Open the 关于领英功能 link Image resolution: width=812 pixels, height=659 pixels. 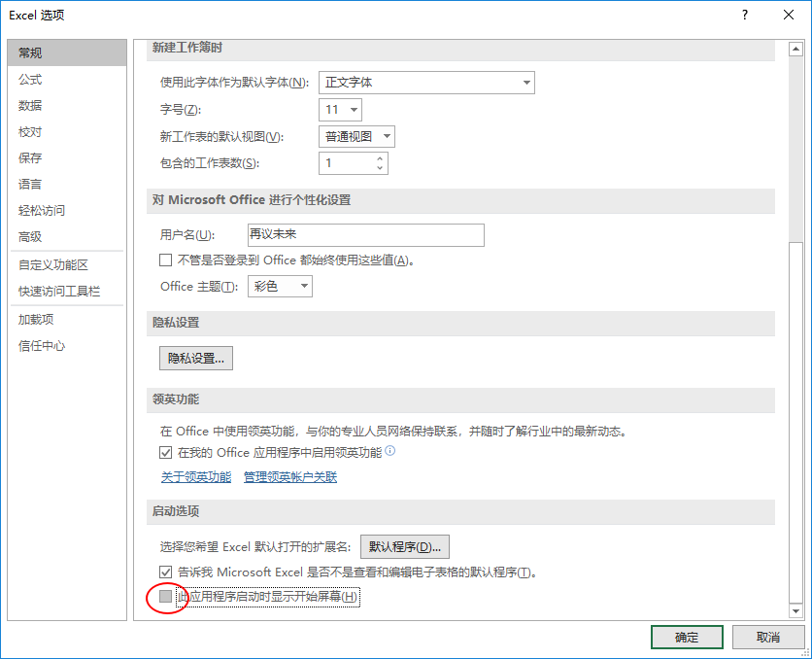pos(196,477)
